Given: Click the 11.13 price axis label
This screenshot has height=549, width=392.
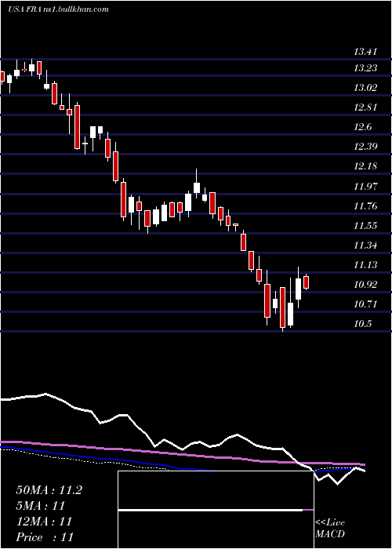Looking at the screenshot, I should 365,265.
